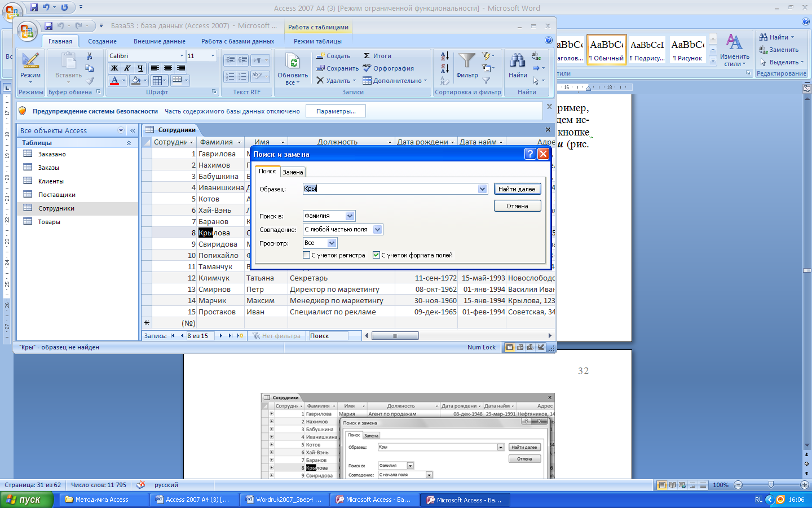Click Поиск box in record navigation bar
The height and width of the screenshot is (508, 812).
click(328, 336)
